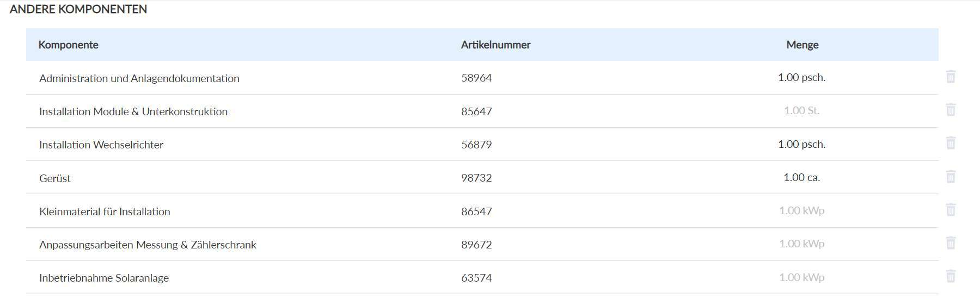Screen dimensions: 980x299
Task: Click 1.00 kWp quantity for Kleinmaterial
Action: [x=801, y=211]
